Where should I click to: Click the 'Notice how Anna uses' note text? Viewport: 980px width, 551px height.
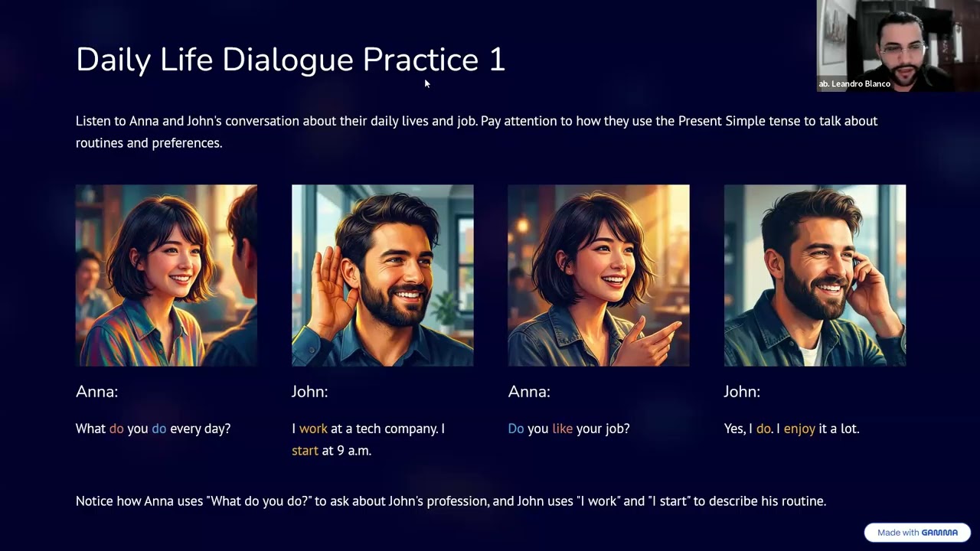[x=451, y=501]
